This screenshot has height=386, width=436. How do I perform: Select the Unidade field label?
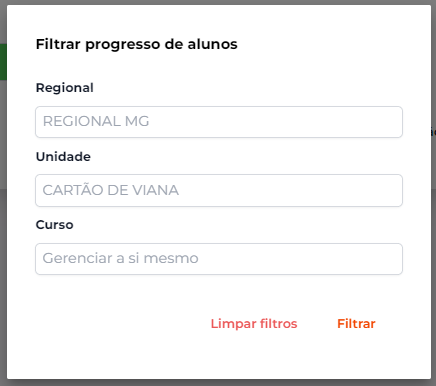[63, 156]
